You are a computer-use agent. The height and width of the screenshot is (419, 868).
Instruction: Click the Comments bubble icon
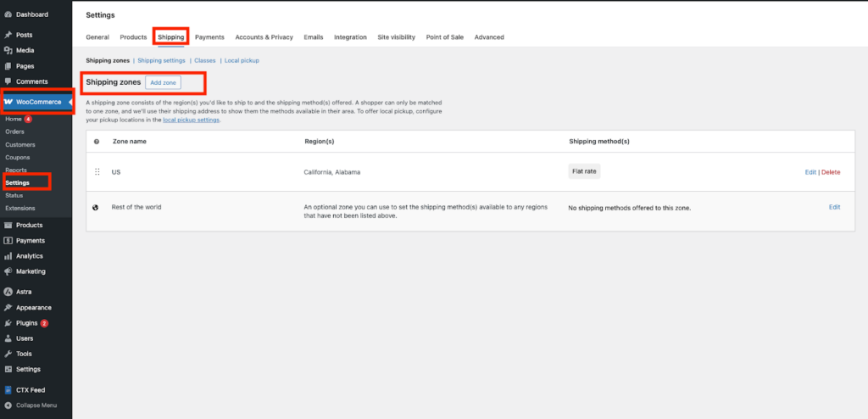pyautogui.click(x=8, y=81)
